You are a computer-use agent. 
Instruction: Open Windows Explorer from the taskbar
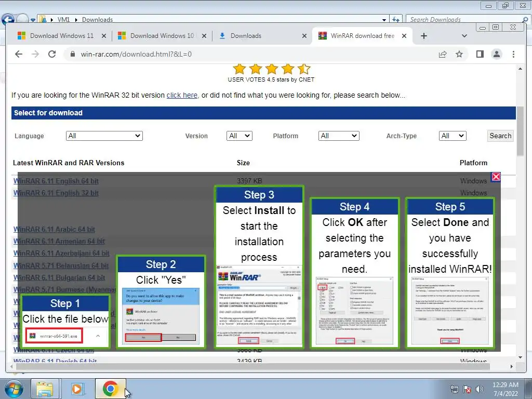click(x=45, y=389)
